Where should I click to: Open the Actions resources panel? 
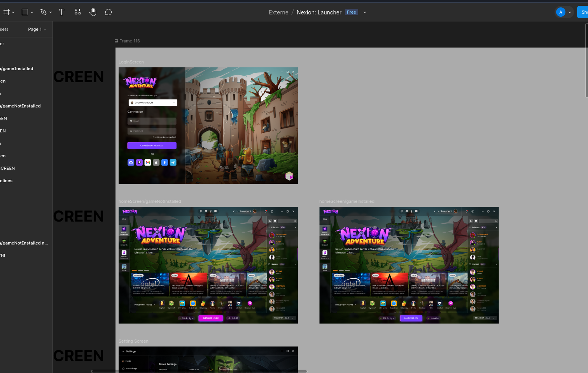click(77, 12)
